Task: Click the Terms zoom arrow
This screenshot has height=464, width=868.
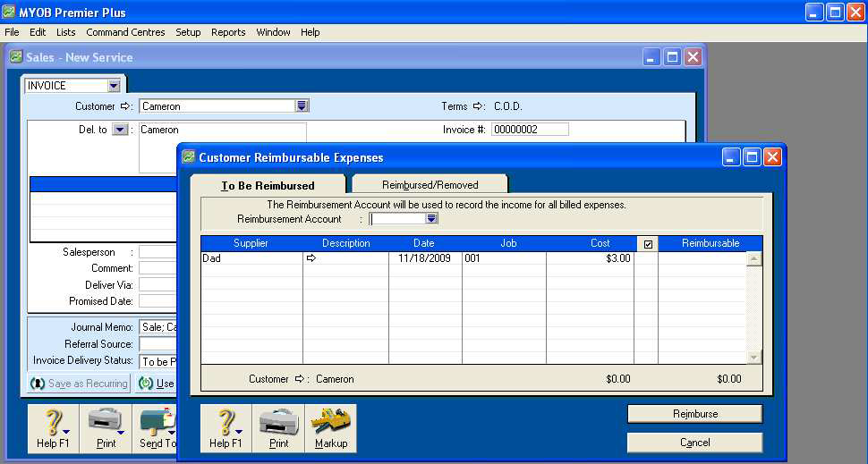Action: coord(478,106)
